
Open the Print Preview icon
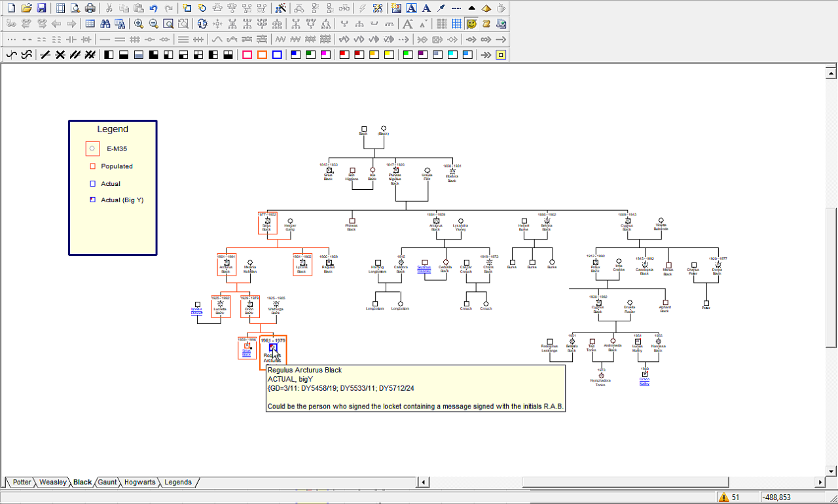click(x=75, y=9)
